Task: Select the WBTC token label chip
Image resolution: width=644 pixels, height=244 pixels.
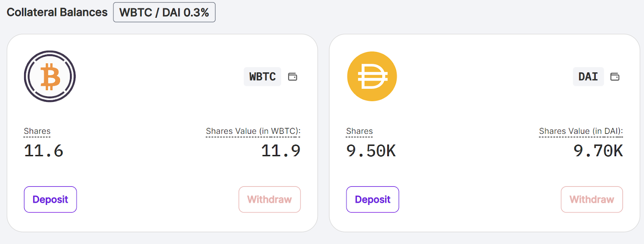Action: tap(262, 77)
